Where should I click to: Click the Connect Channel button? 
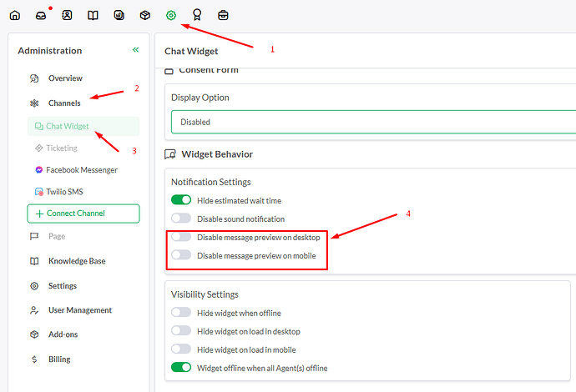pyautogui.click(x=83, y=214)
